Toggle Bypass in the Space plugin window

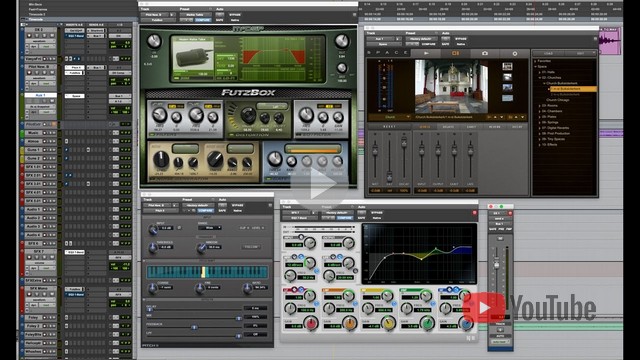(461, 39)
